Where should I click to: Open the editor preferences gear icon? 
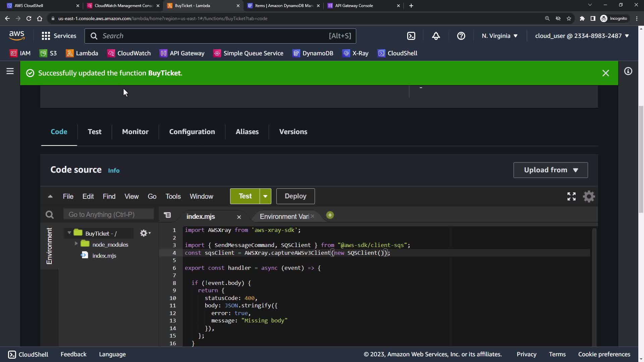[589, 196]
